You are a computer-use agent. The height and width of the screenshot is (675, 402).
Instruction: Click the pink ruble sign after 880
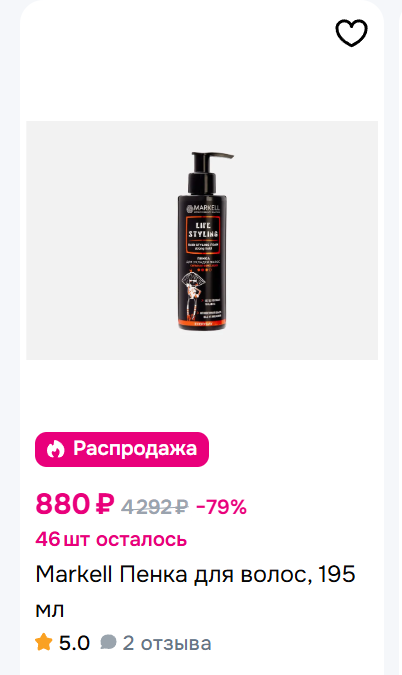[105, 504]
